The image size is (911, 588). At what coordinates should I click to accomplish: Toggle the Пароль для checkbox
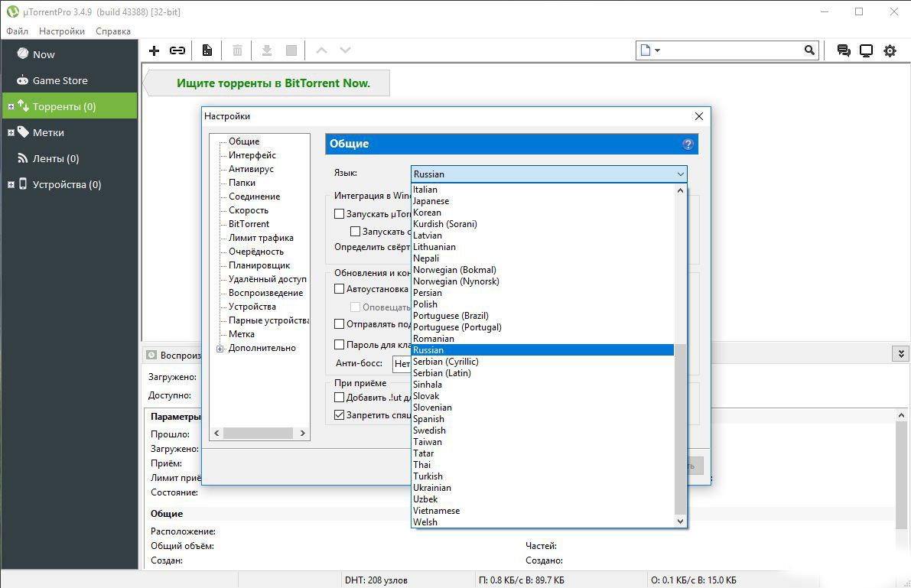tap(340, 345)
